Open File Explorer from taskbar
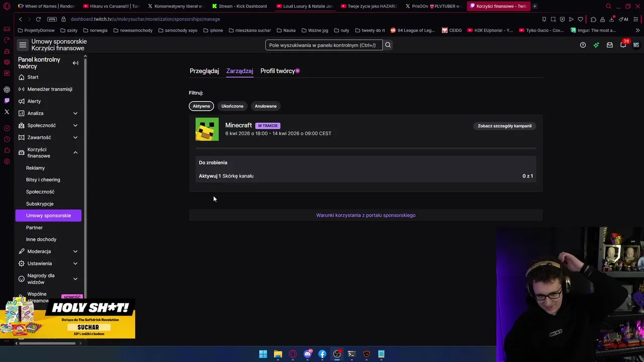The height and width of the screenshot is (362, 644). 278,354
